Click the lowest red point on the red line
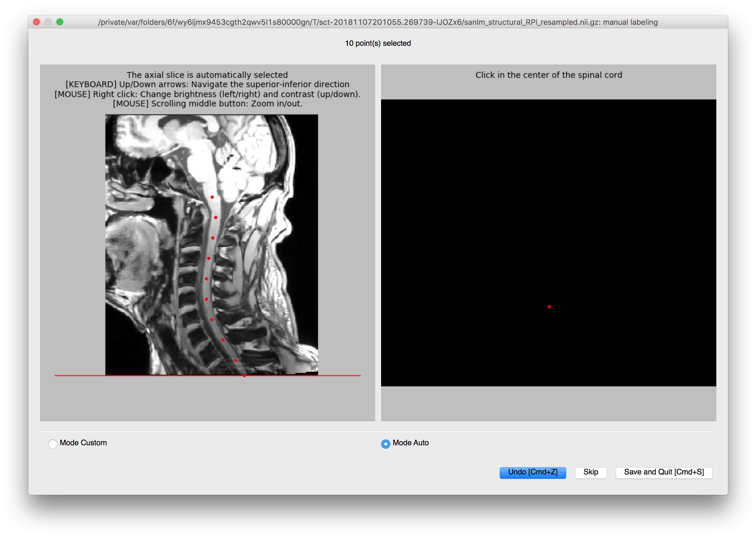Viewport: 756px width, 538px height. [x=244, y=375]
